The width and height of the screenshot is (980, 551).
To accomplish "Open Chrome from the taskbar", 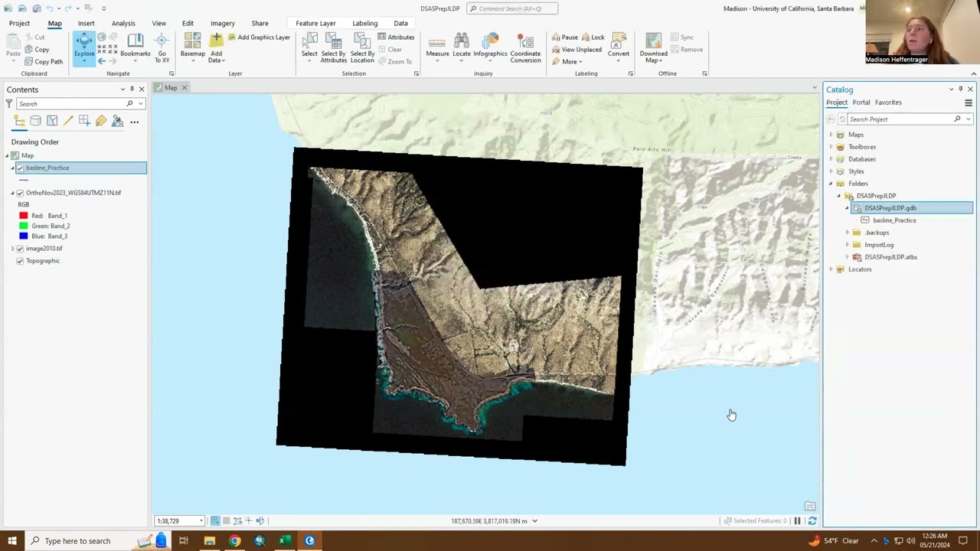I will (234, 541).
